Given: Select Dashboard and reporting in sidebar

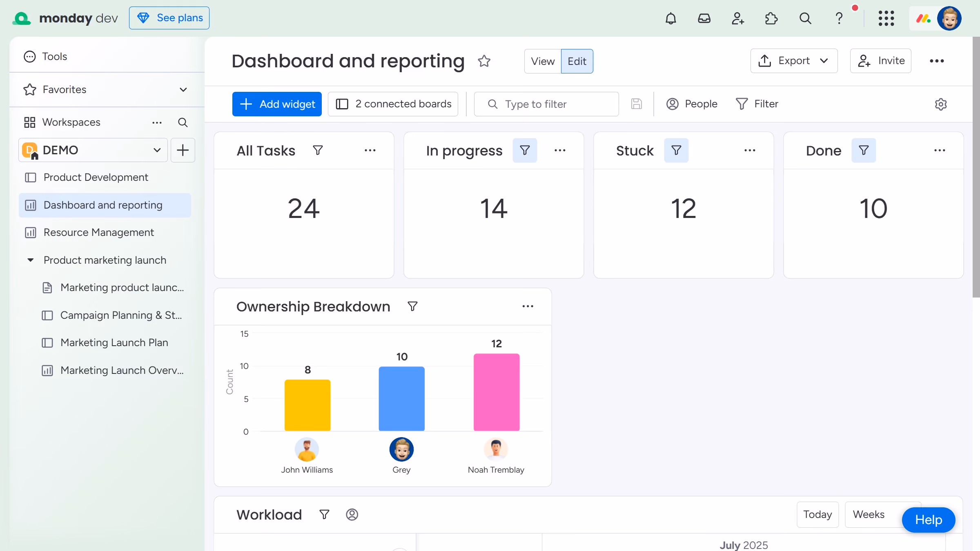Looking at the screenshot, I should click(x=105, y=205).
